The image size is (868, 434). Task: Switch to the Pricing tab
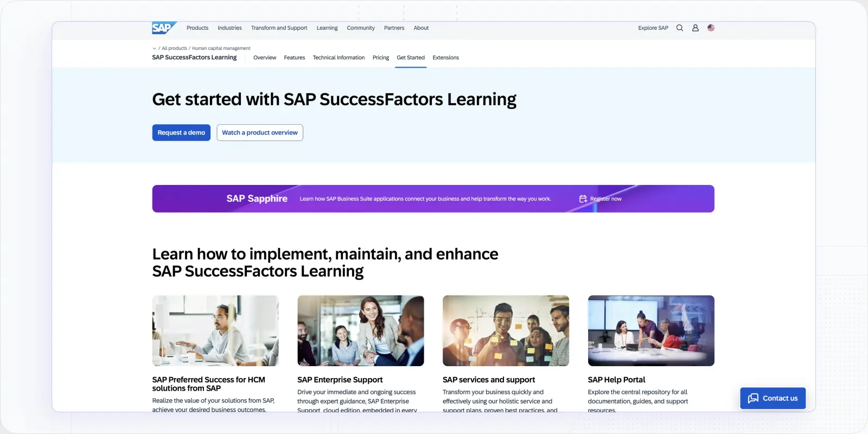tap(380, 58)
